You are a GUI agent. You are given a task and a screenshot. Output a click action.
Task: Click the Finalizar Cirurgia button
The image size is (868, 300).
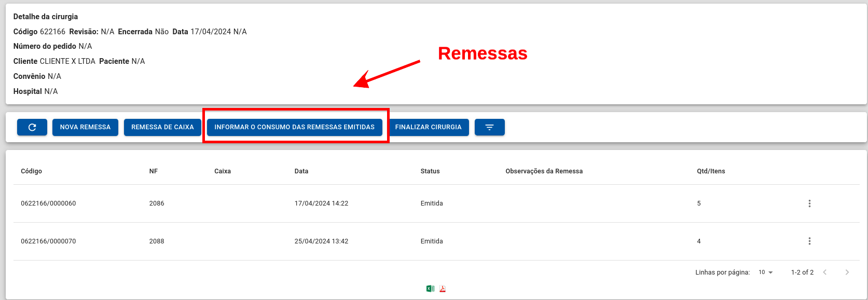point(428,127)
